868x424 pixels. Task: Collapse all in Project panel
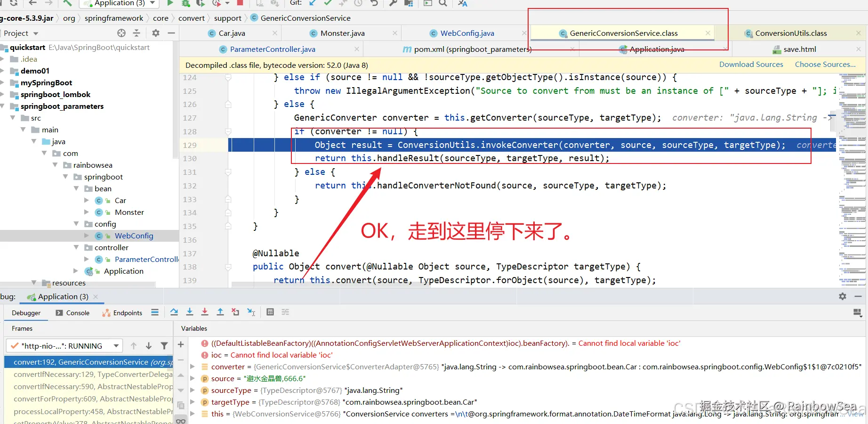(x=137, y=33)
